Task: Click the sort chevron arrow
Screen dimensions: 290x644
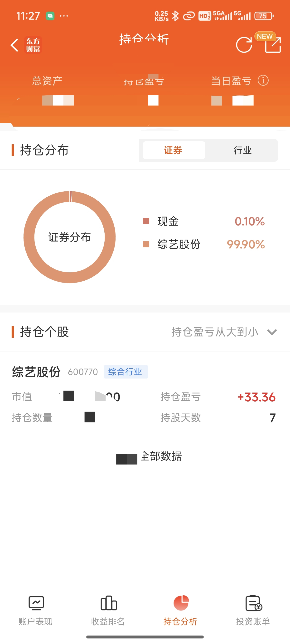Action: tap(272, 332)
